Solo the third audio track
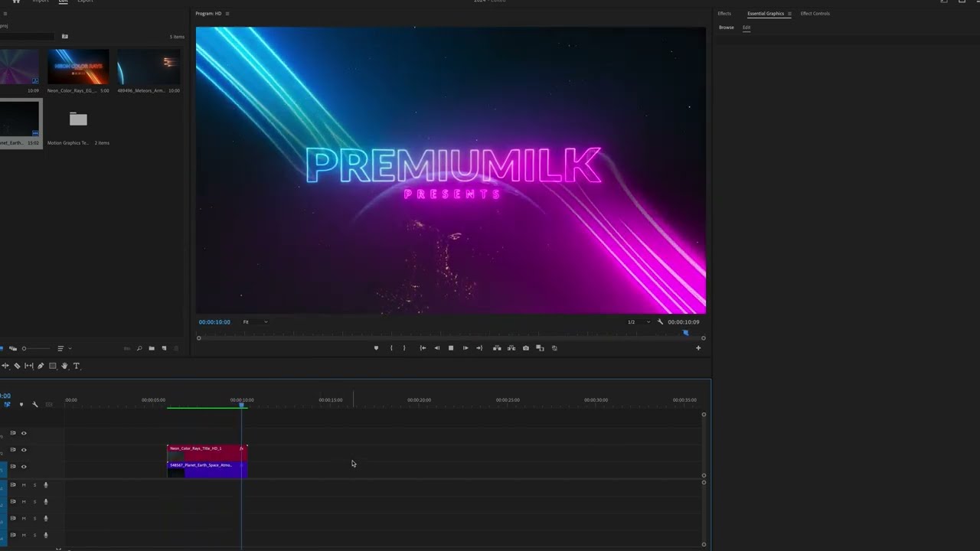This screenshot has width=980, height=551. coord(34,518)
